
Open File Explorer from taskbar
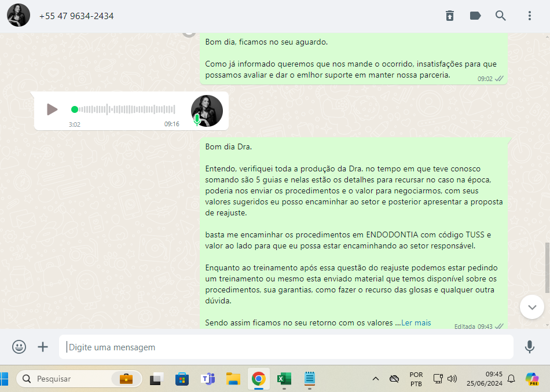click(x=233, y=379)
